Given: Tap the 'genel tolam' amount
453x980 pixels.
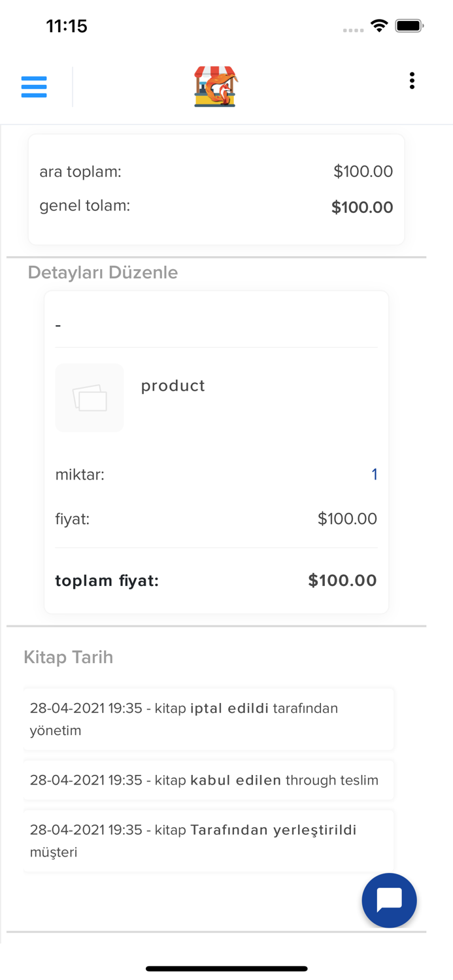Looking at the screenshot, I should (x=362, y=207).
